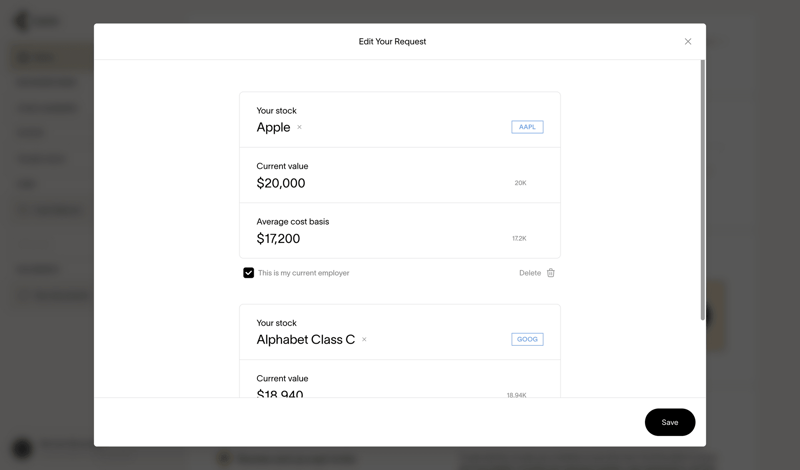
Task: Save the edited request
Action: (x=669, y=422)
